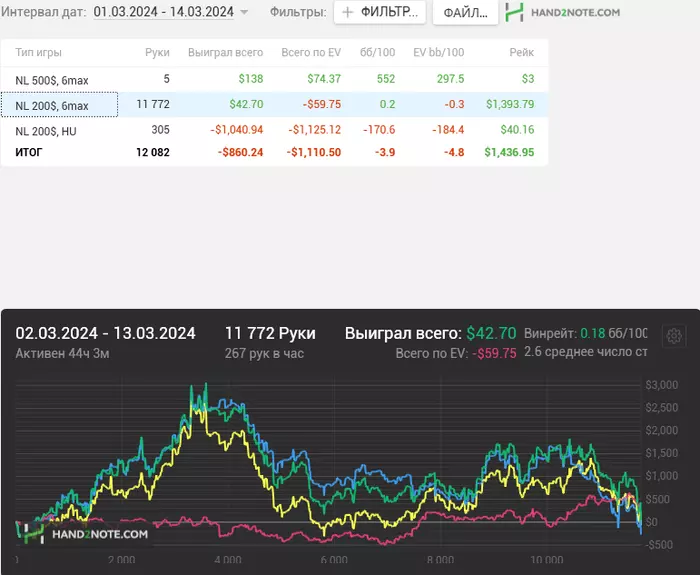Click the $138 winnings cell

click(x=250, y=79)
